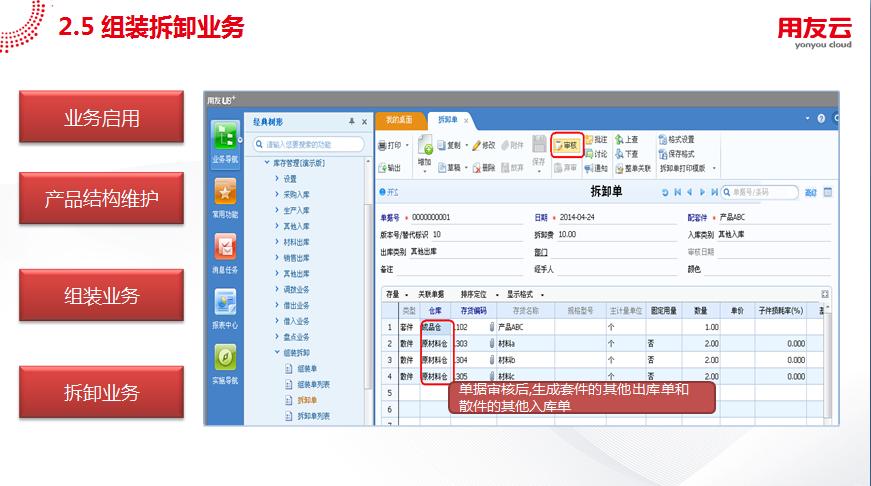Click the layout icon right of 高级

click(x=828, y=192)
